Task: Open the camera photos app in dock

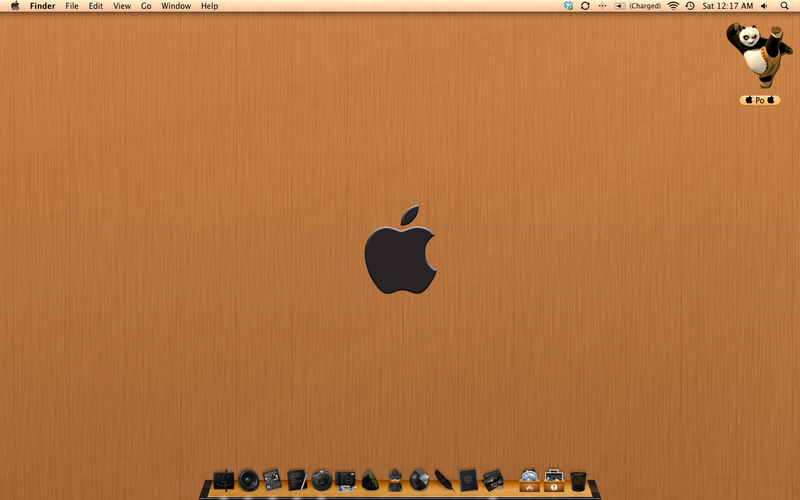Action: (x=345, y=481)
